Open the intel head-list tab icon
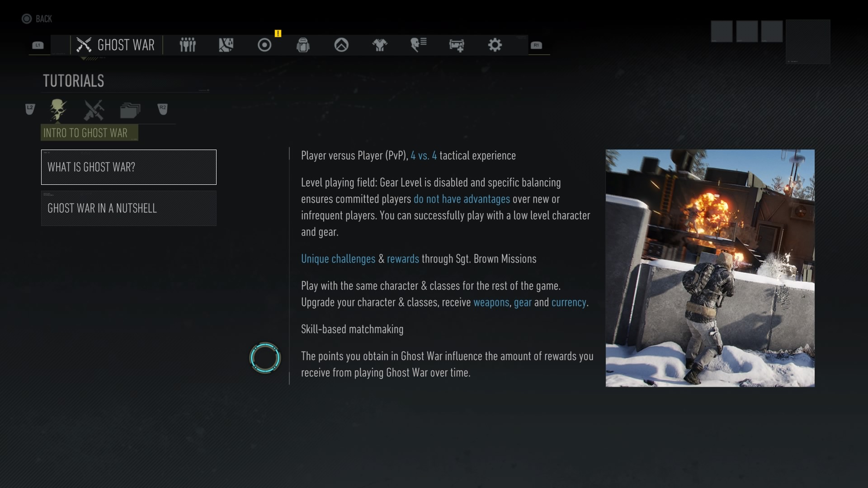 [x=418, y=45]
